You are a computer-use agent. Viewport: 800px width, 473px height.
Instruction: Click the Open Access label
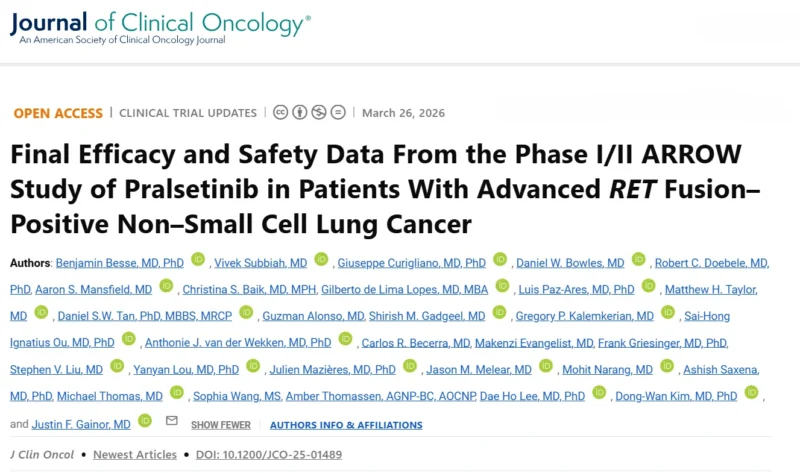pyautogui.click(x=58, y=113)
